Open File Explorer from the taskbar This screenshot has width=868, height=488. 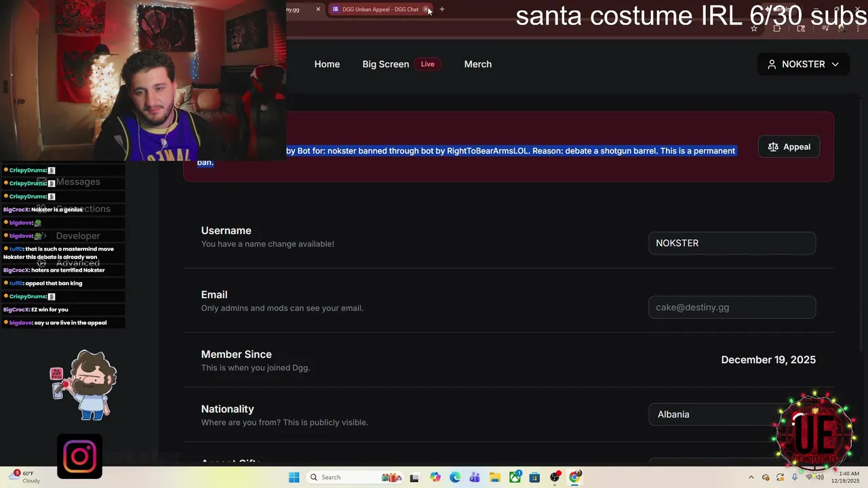[495, 477]
